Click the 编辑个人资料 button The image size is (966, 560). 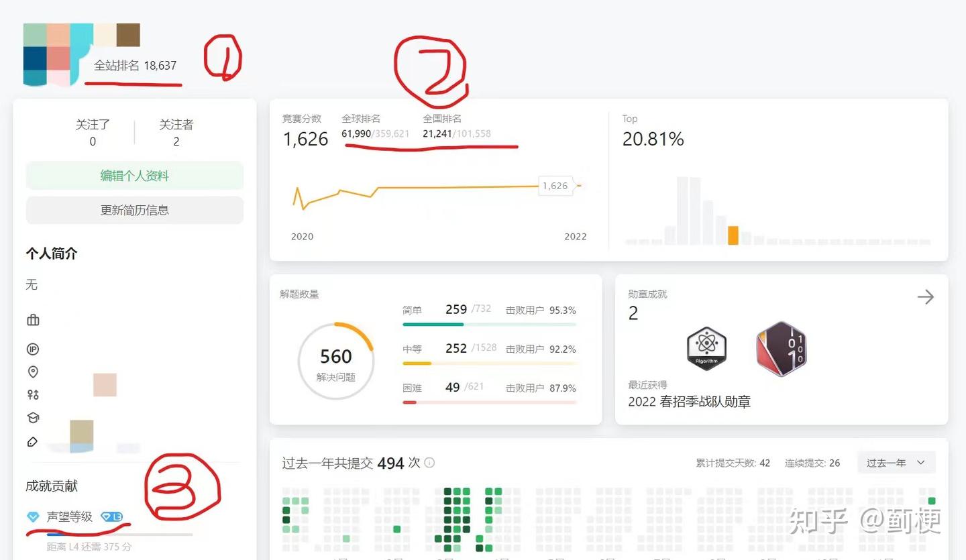134,175
